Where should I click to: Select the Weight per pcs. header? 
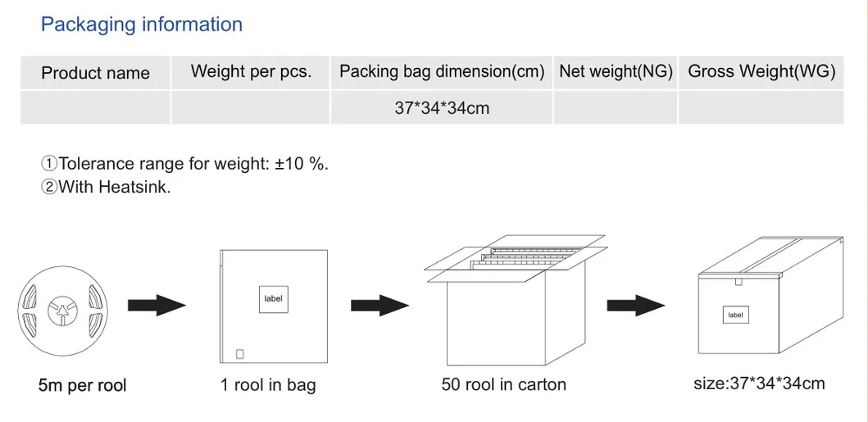click(251, 71)
